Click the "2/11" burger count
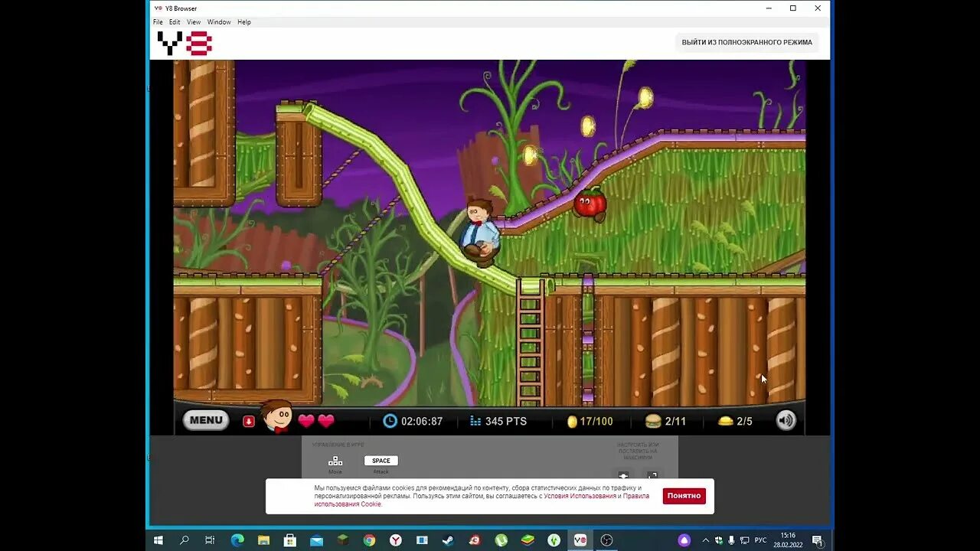Viewport: 980px width, 551px height. (x=676, y=421)
